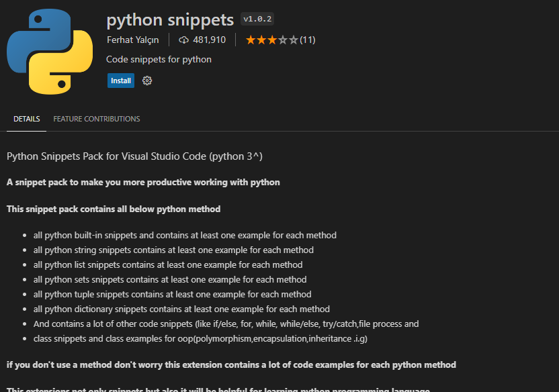Screen dimensions: 559x392
Task: Click the cloud download count icon
Action: [183, 40]
